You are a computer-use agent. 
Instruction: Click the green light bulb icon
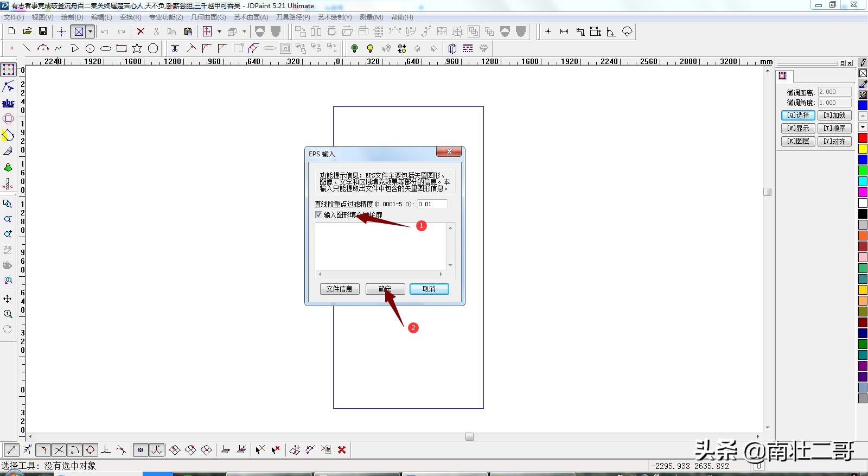(354, 48)
